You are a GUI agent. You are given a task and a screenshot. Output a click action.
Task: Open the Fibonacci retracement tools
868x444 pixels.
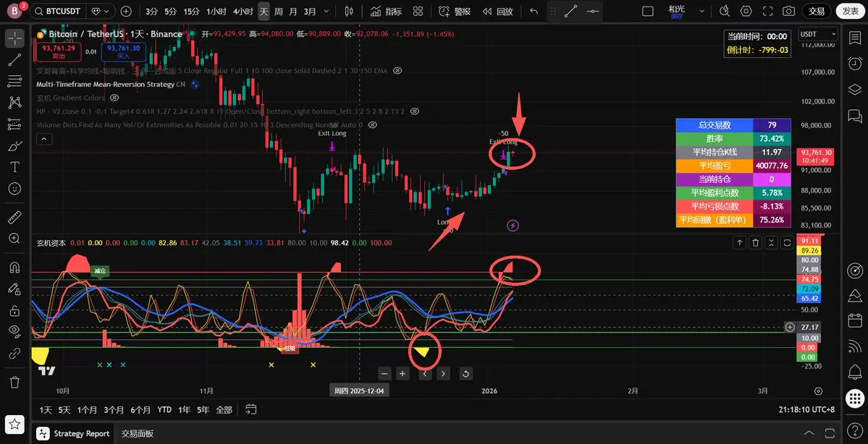pyautogui.click(x=15, y=81)
